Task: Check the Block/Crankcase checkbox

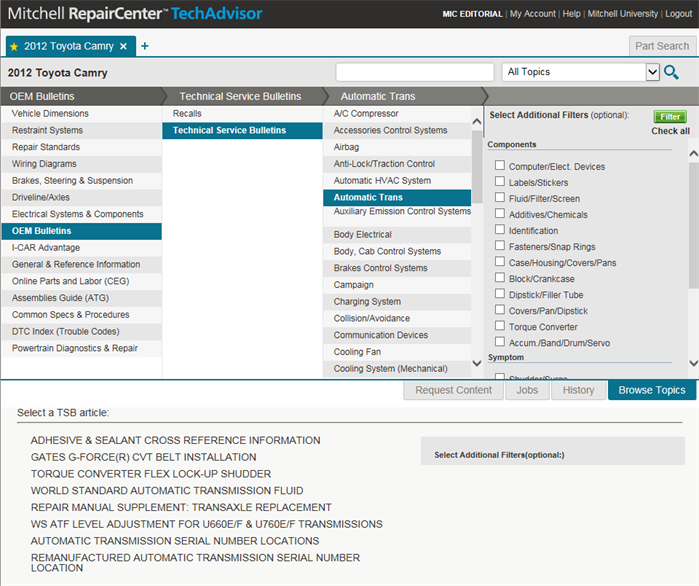Action: click(x=500, y=278)
